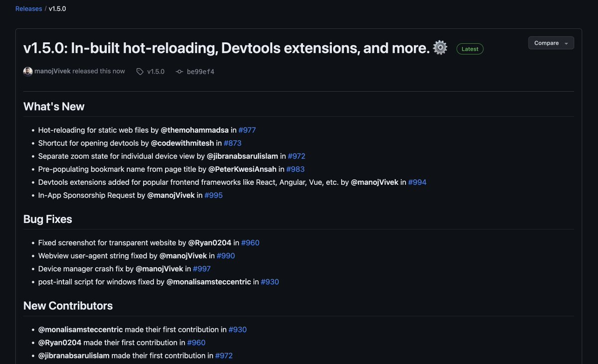Image resolution: width=598 pixels, height=364 pixels.
Task: Open PR #990 user-agent string fix
Action: tap(226, 255)
